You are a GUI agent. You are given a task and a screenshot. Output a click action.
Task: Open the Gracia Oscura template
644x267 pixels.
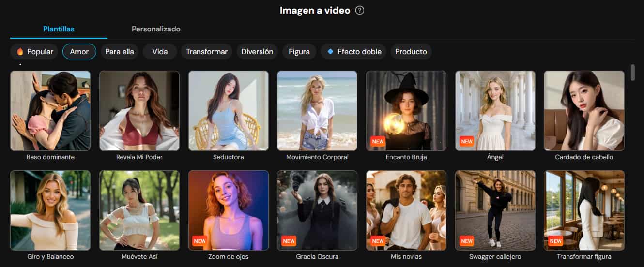click(x=317, y=210)
